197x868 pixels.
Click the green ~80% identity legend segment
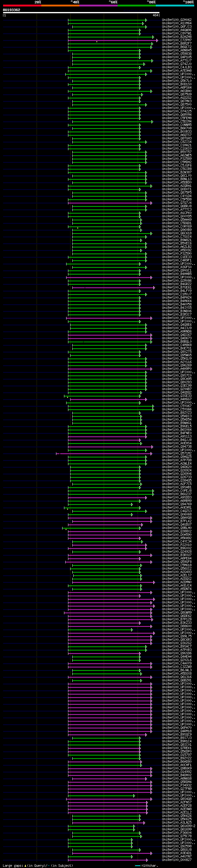[x=137, y=6]
